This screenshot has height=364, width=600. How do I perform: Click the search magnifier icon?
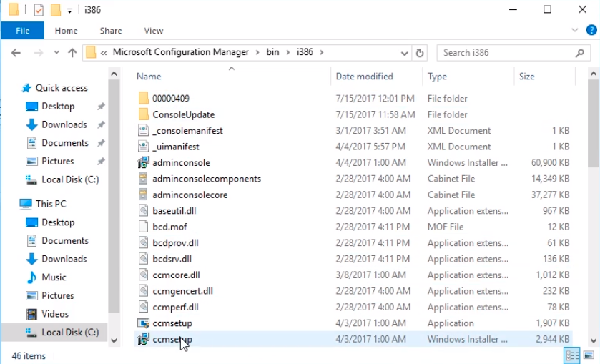click(580, 53)
